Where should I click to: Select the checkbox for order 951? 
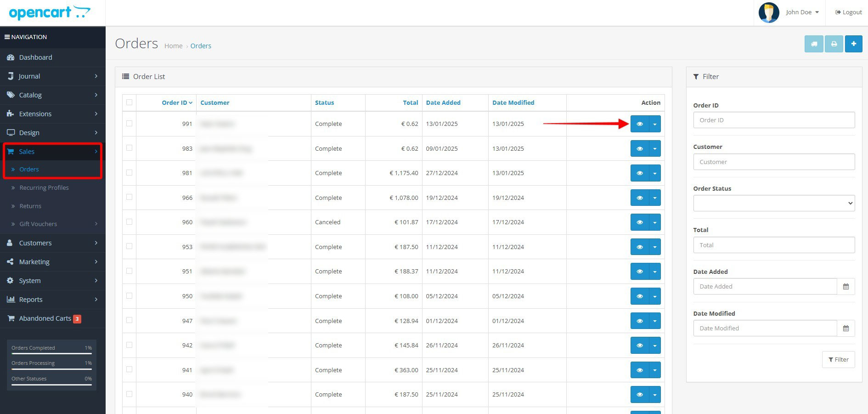pyautogui.click(x=129, y=271)
